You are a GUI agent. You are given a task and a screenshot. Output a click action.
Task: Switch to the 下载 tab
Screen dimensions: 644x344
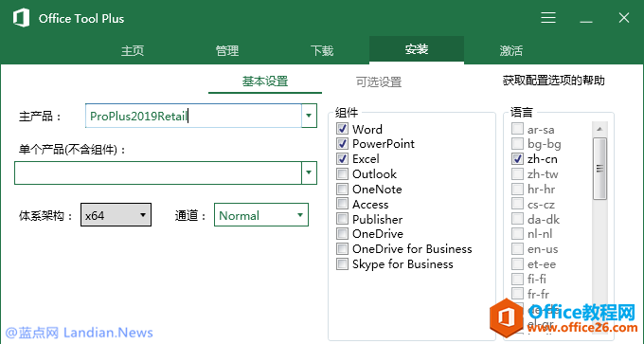point(322,50)
